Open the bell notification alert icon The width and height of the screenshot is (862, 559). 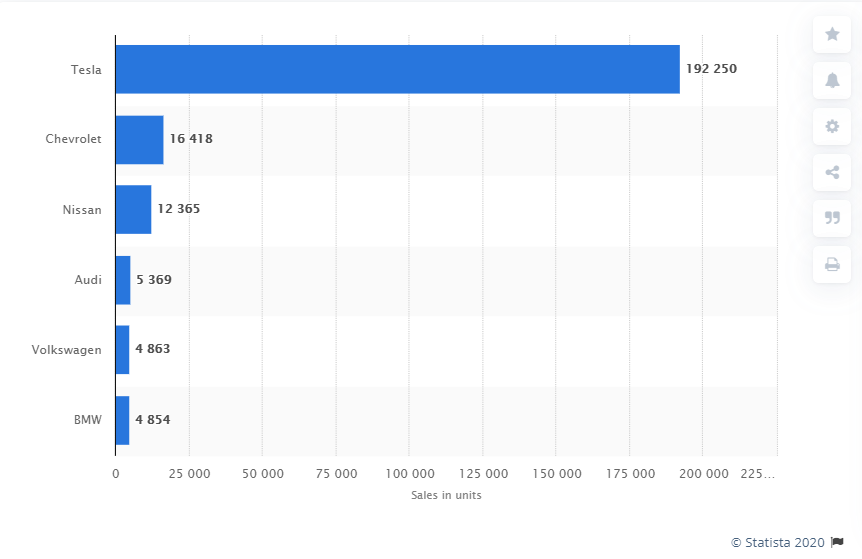click(x=832, y=80)
